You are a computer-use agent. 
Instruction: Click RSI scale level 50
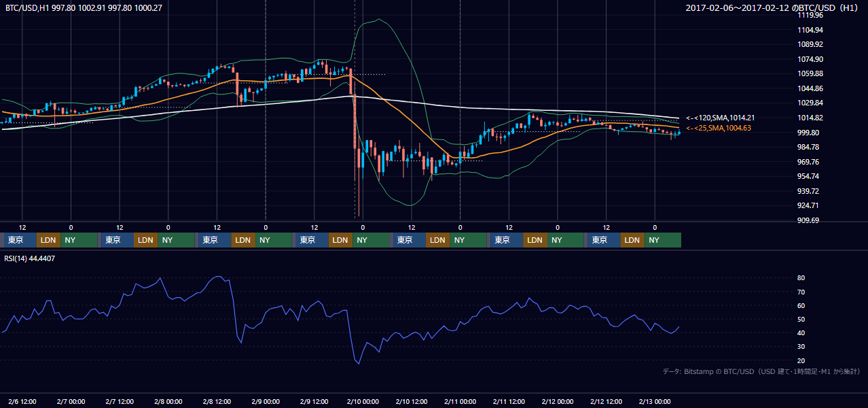tap(801, 319)
